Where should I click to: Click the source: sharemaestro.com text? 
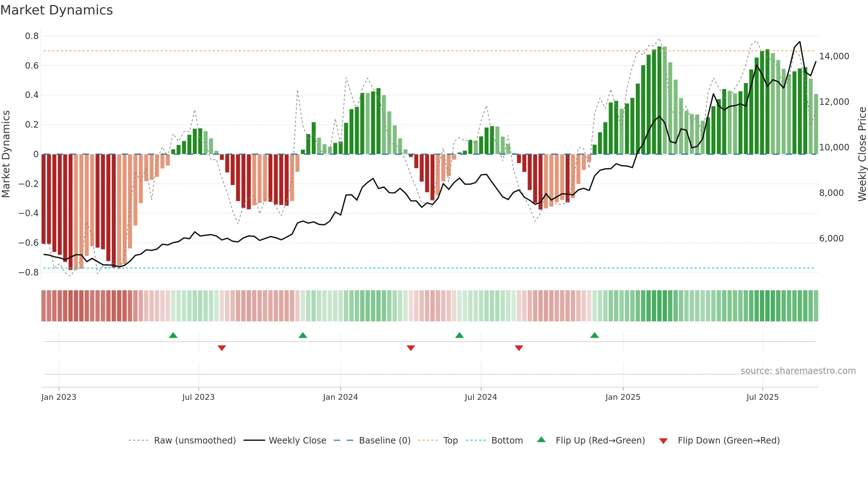[x=798, y=371]
